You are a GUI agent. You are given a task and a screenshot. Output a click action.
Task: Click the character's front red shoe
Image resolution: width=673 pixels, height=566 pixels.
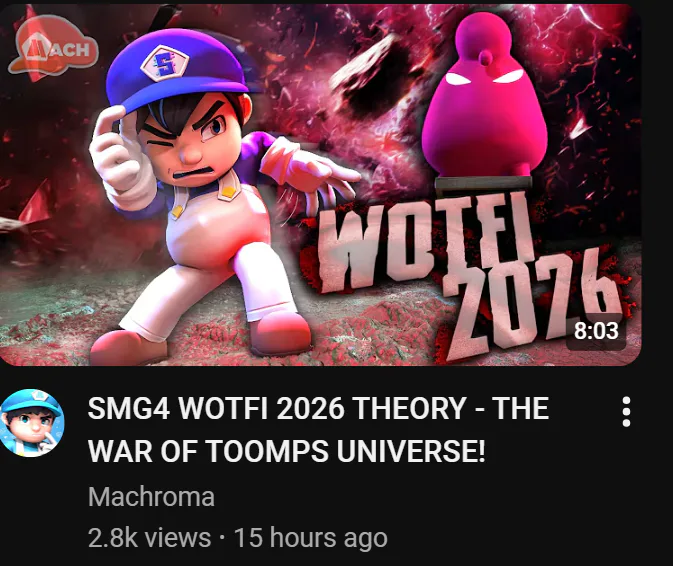pyautogui.click(x=280, y=333)
